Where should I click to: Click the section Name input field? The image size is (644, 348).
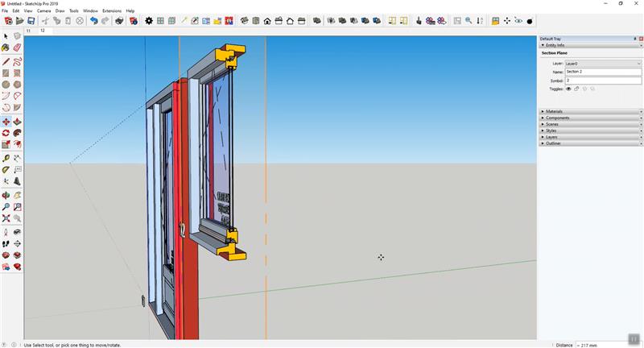[602, 72]
